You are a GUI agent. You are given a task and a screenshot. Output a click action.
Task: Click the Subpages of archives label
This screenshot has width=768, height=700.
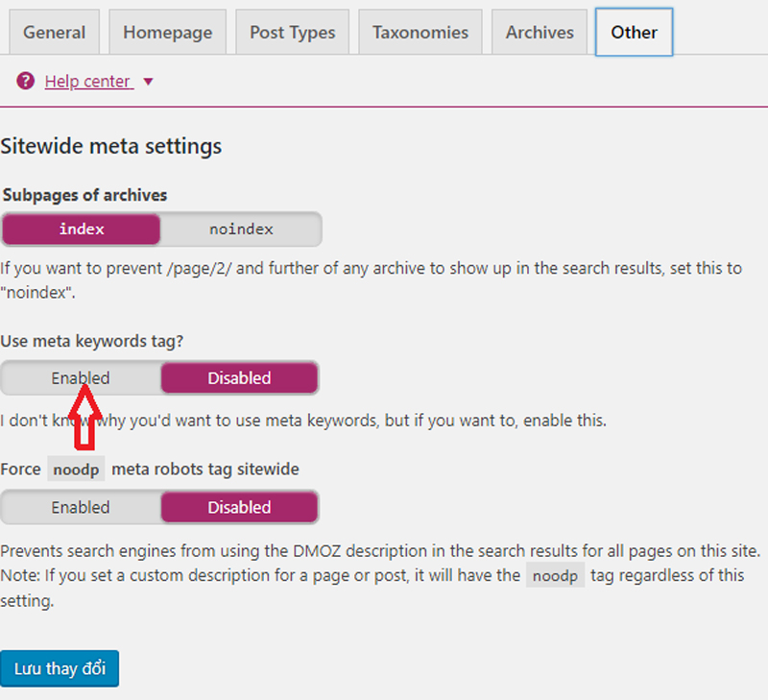[x=85, y=195]
